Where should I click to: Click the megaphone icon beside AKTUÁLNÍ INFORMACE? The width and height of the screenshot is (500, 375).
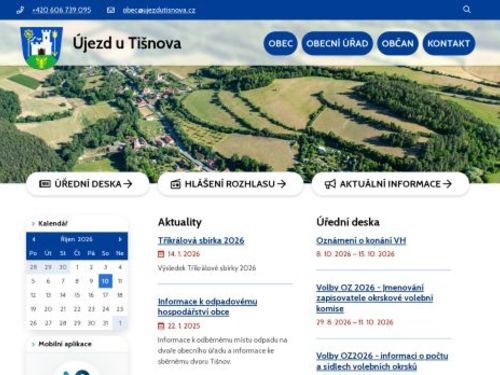(x=330, y=184)
